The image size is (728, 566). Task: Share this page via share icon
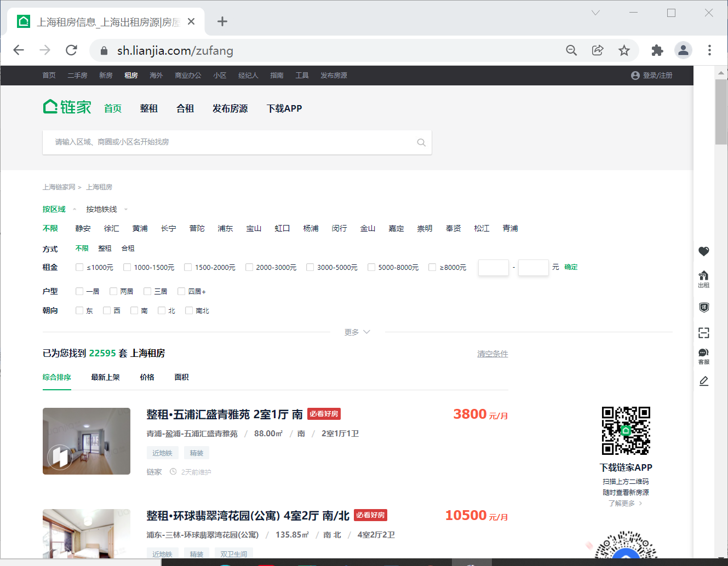598,50
